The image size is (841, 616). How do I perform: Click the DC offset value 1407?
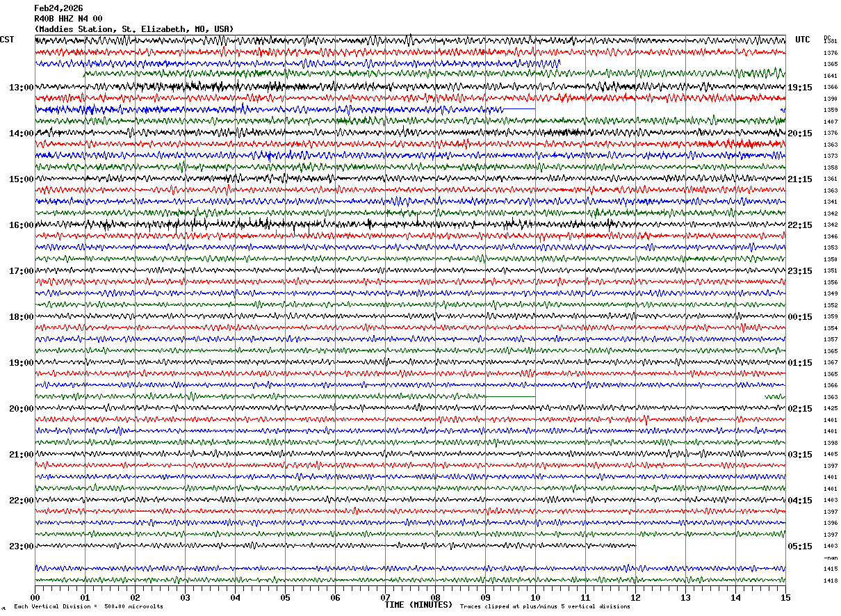[x=830, y=122]
